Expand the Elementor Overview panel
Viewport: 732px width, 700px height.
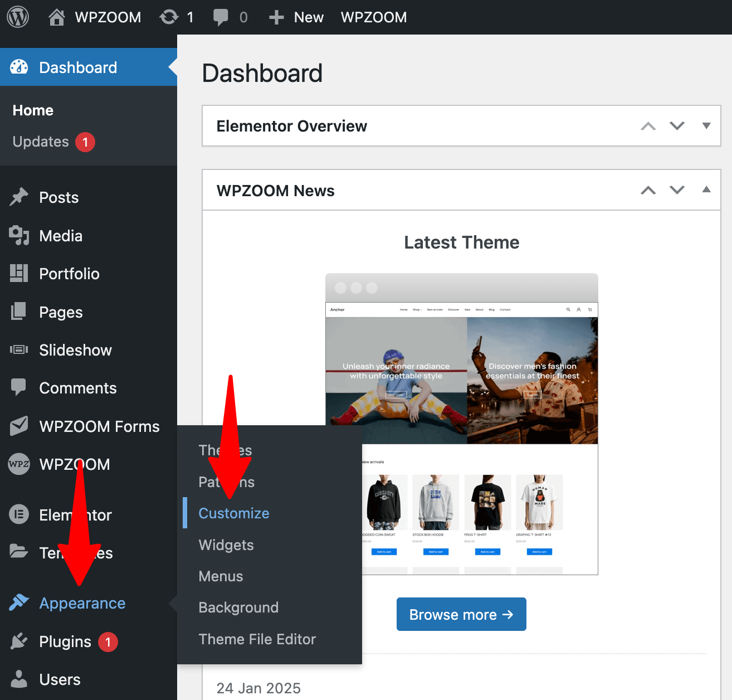click(706, 126)
